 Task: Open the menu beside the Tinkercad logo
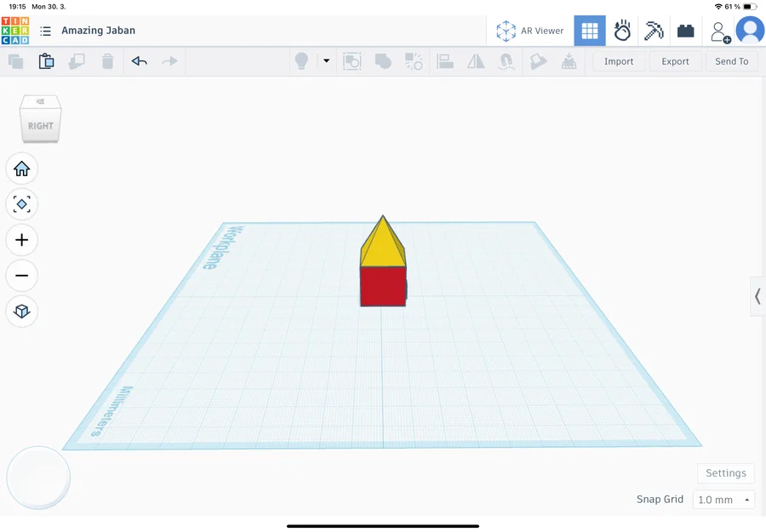point(46,30)
